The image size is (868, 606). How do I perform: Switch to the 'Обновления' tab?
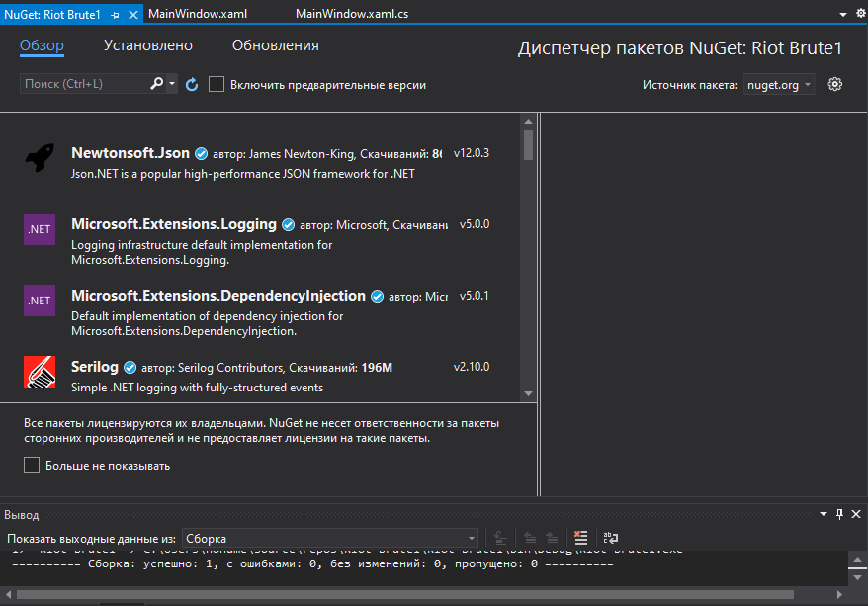276,45
